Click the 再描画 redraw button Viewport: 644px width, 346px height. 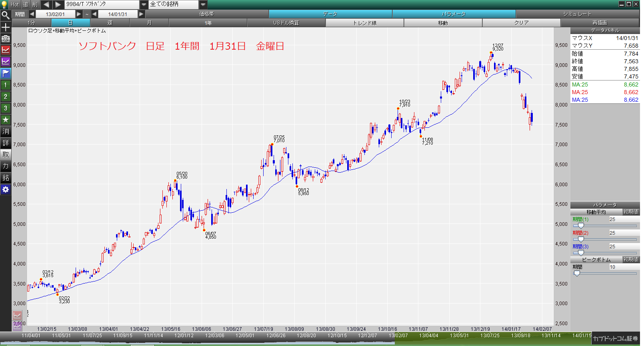coord(600,23)
